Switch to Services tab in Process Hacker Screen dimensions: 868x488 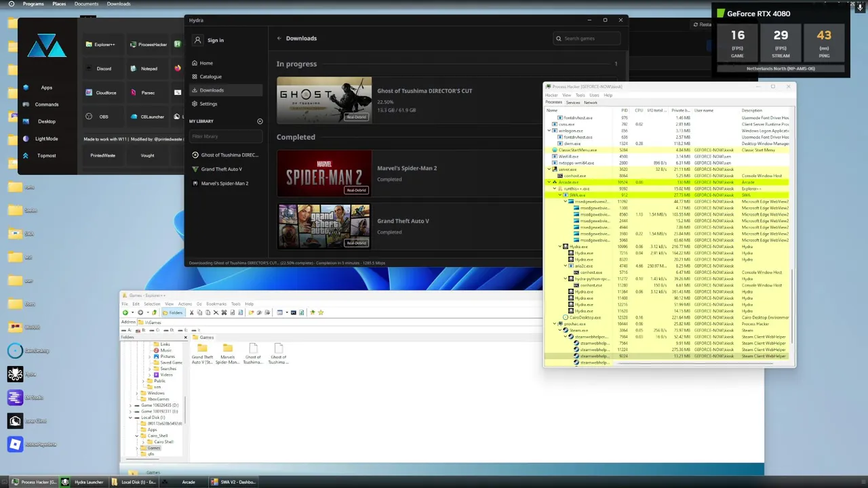[573, 102]
